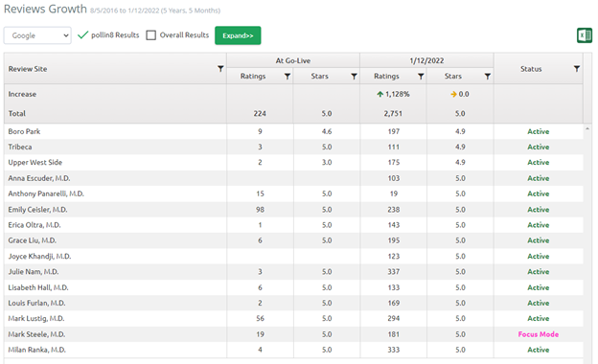
Task: Filter the 1/12/2022 Ratings column
Action: (x=421, y=77)
